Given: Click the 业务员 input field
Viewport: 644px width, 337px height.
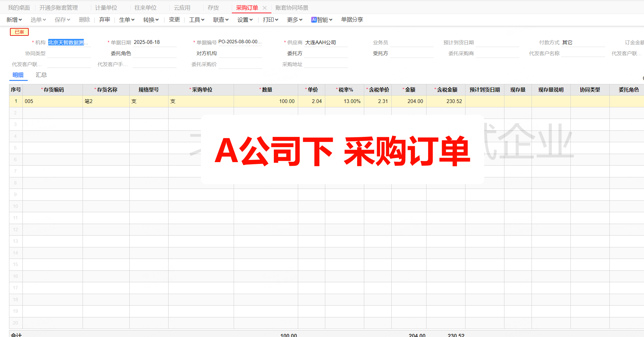Looking at the screenshot, I should click(x=411, y=43).
